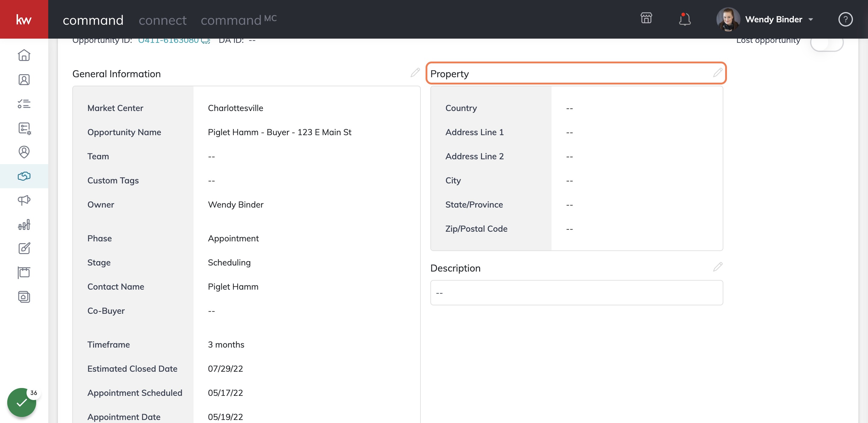Open the Campaigns megaphone icon
Image resolution: width=868 pixels, height=423 pixels.
click(x=24, y=200)
